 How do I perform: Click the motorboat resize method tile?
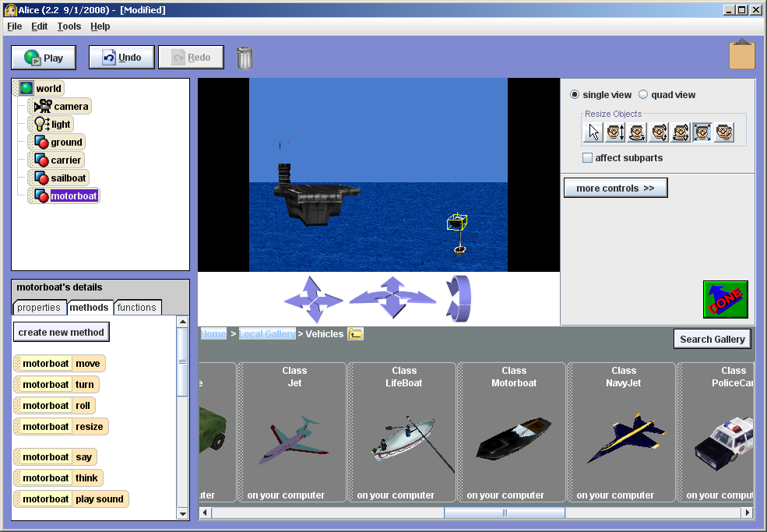point(62,427)
